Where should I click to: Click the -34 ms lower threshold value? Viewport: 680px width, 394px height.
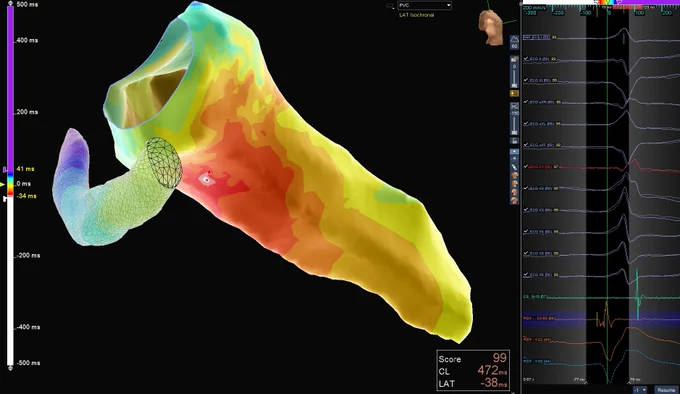[26, 196]
